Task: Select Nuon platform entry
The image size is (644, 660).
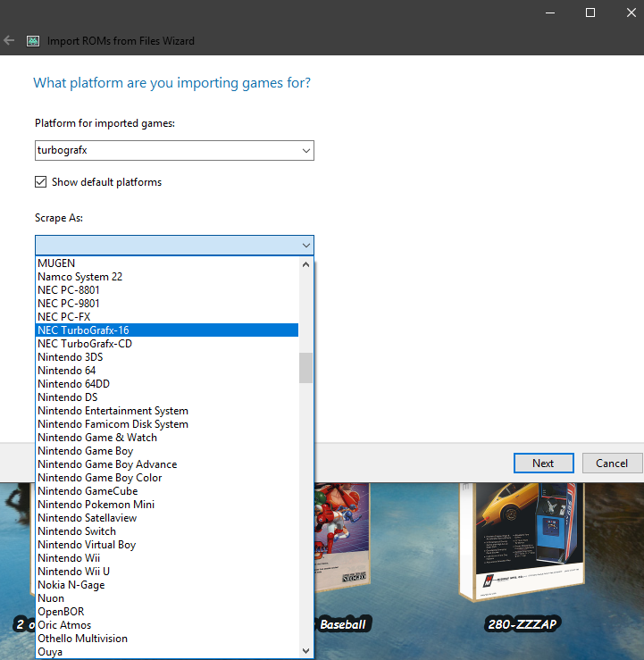Action: (168, 598)
